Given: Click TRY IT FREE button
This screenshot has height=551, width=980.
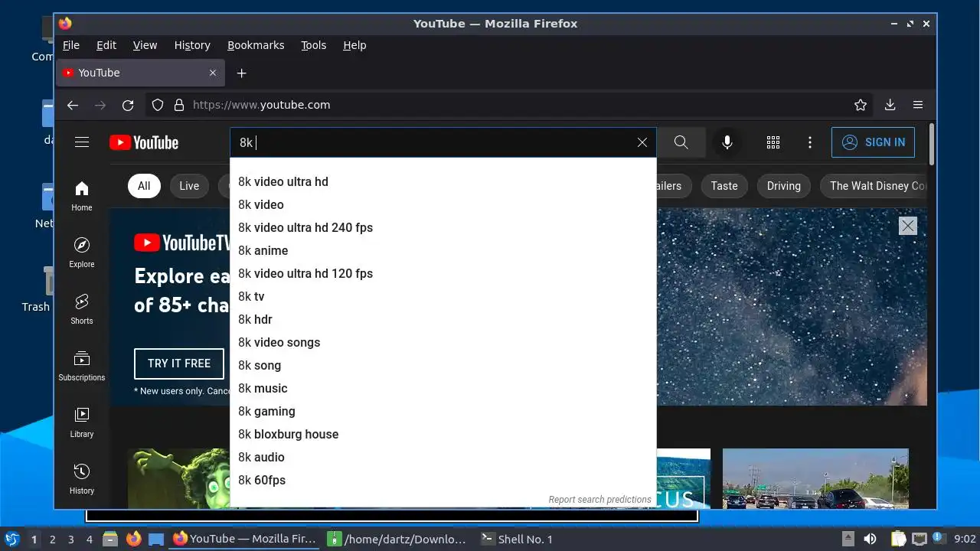Looking at the screenshot, I should click(x=179, y=364).
